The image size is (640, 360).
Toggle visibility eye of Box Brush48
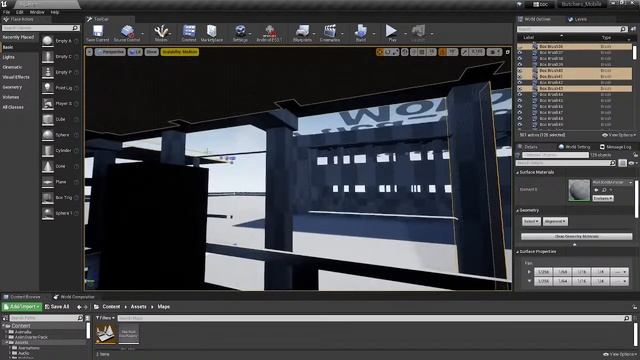point(520,118)
